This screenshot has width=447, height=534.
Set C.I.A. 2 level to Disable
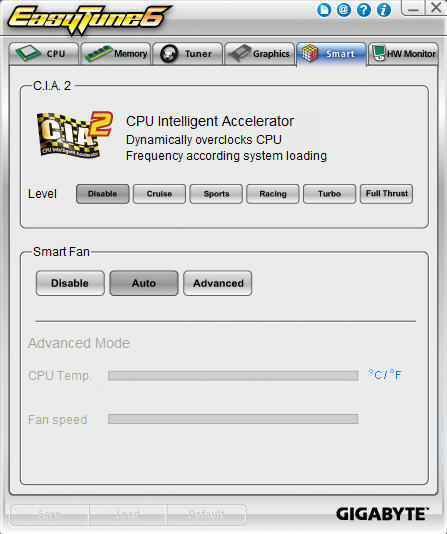pos(102,194)
